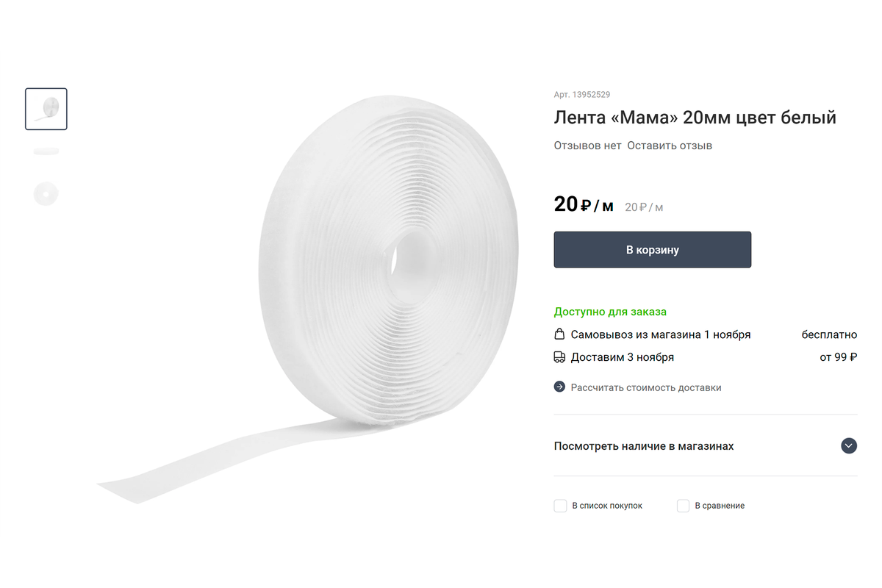This screenshot has height=588, width=882.
Task: Click 'Отзывов нет' reviews text
Action: click(587, 146)
